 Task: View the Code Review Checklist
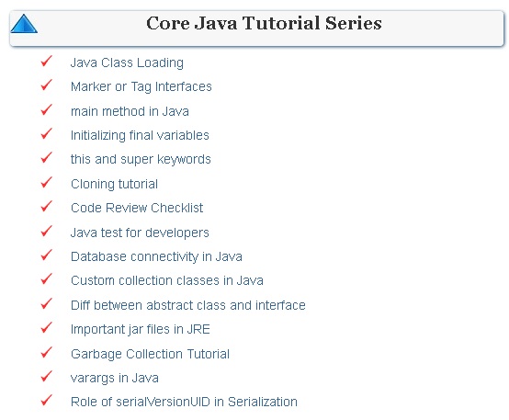coord(137,208)
